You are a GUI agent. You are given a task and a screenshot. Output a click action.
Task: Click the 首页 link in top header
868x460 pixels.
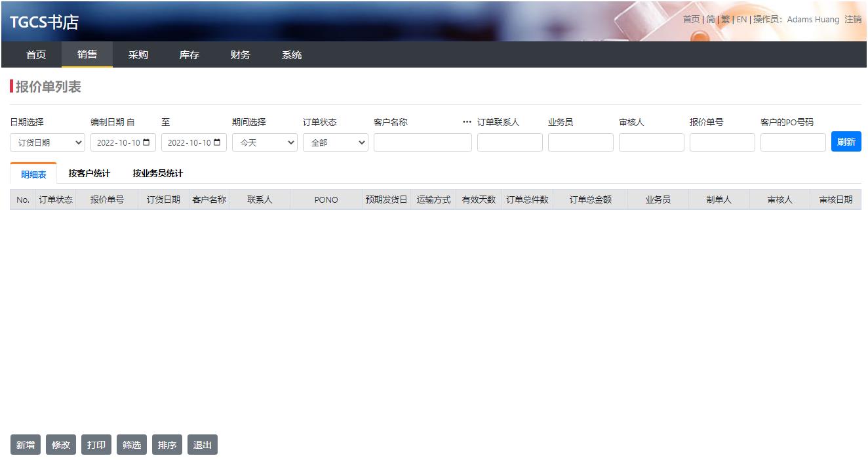[x=692, y=20]
